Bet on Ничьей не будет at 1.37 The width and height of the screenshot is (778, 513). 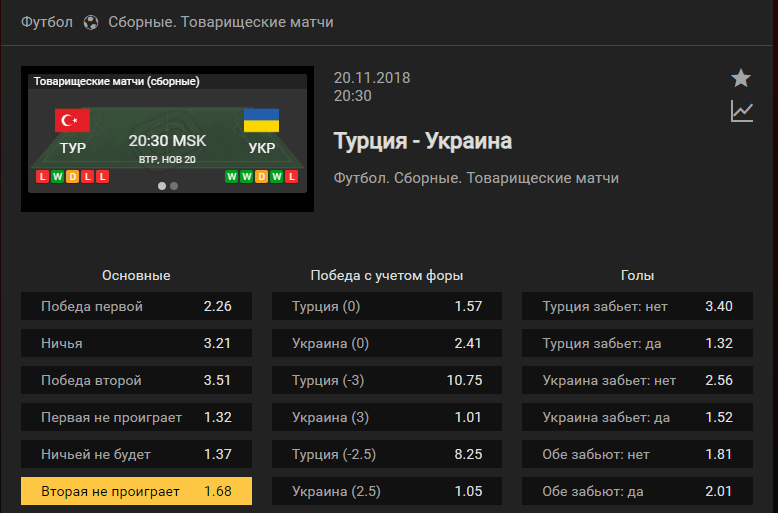point(136,454)
